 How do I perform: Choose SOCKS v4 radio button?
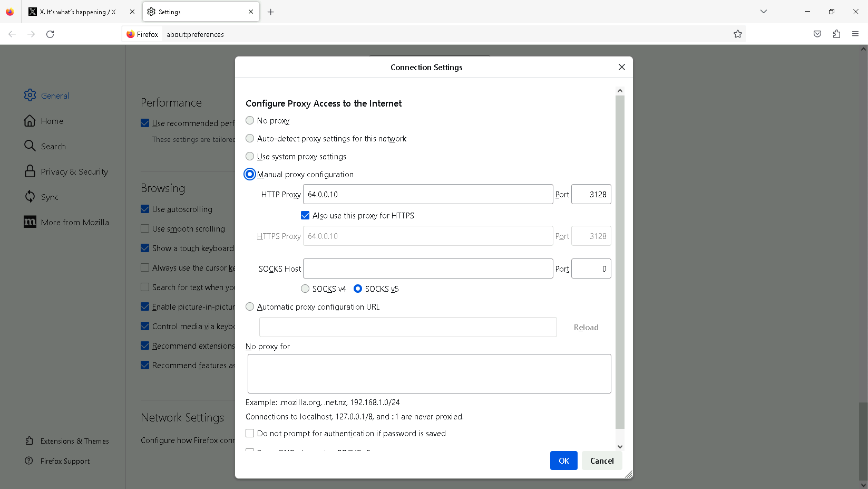pos(305,289)
